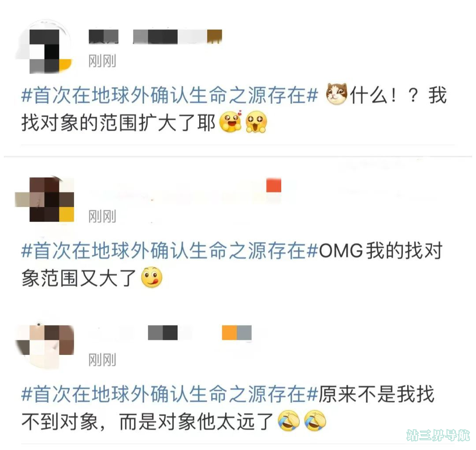Image resolution: width=476 pixels, height=450 pixels.
Task: Click the orange badge on third post header
Action: (230, 332)
